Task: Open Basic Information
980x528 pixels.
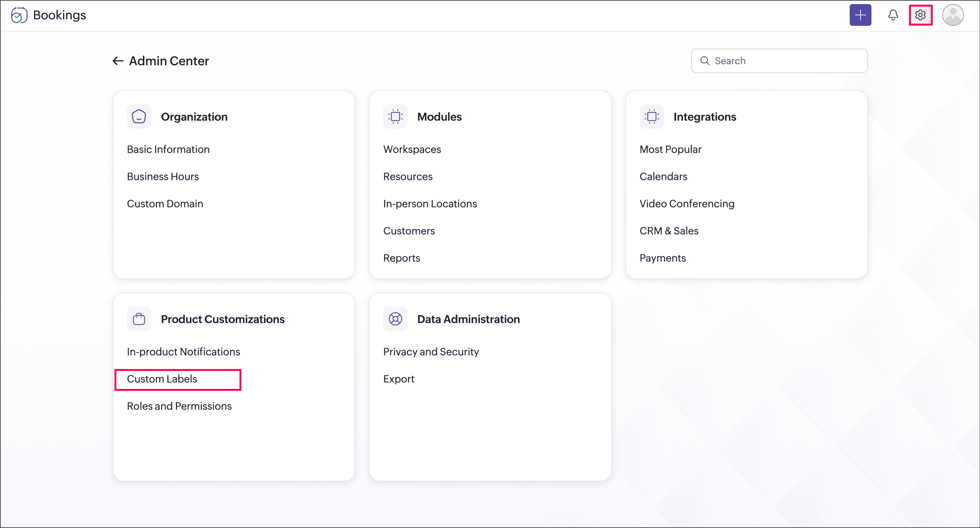Action: (168, 149)
